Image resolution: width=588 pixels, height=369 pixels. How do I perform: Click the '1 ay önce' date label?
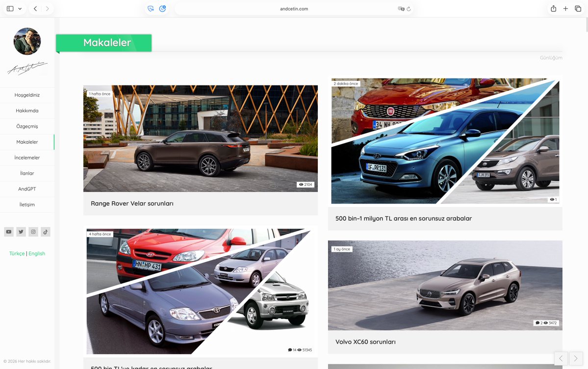coord(342,249)
